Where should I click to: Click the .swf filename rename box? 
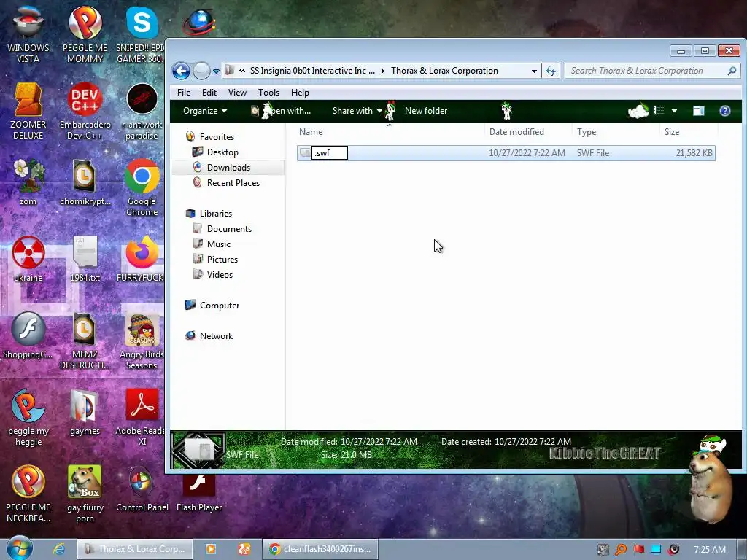click(x=329, y=153)
